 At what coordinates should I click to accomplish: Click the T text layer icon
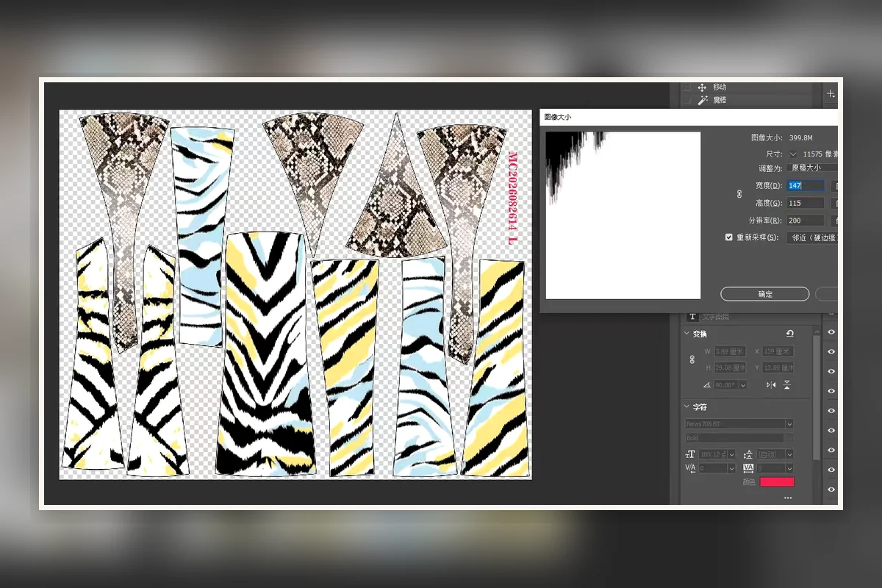[692, 316]
